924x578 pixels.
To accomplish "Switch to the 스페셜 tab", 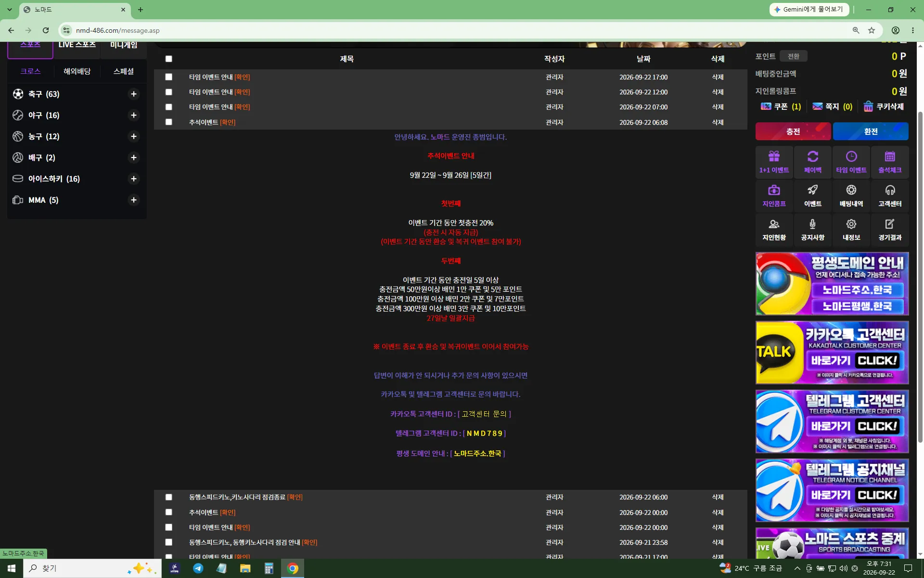I will coord(124,71).
